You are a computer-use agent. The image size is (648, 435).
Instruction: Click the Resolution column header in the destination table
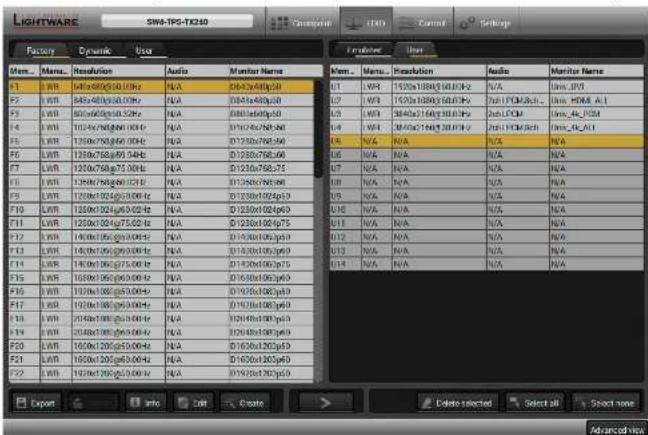tap(439, 71)
